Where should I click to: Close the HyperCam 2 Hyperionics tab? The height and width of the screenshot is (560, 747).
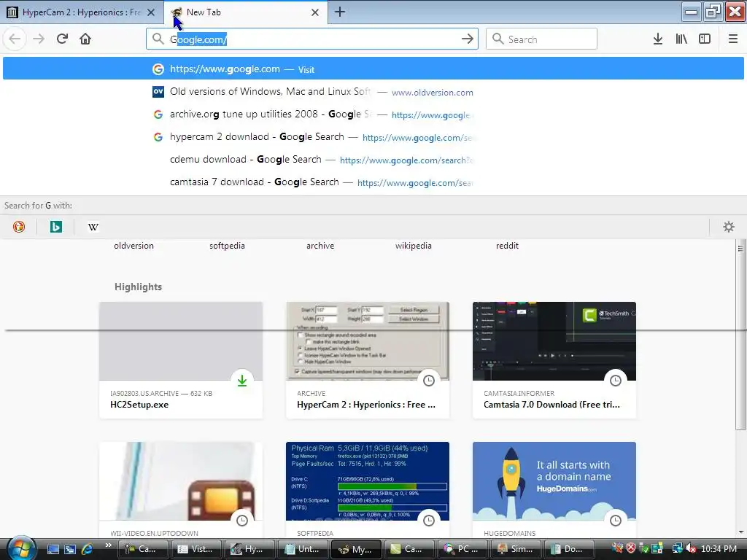[151, 12]
